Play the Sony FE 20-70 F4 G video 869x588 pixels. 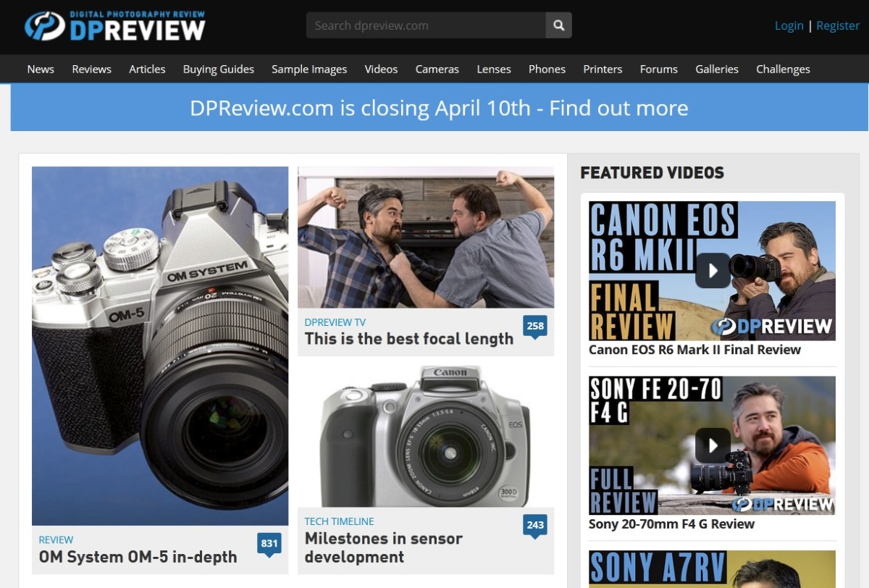[x=712, y=445]
